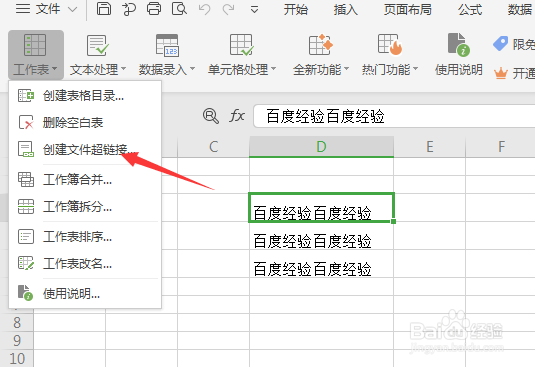The height and width of the screenshot is (367, 535).
Task: Open 使用说明... in the dropdown menu
Action: pos(85,293)
